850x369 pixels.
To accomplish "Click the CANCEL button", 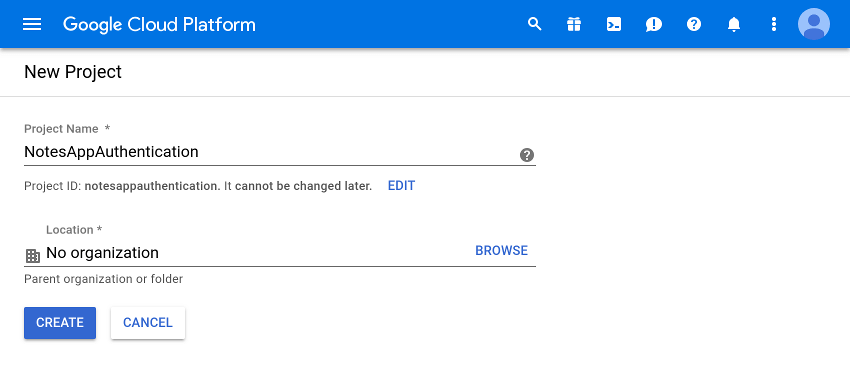I will coord(148,323).
